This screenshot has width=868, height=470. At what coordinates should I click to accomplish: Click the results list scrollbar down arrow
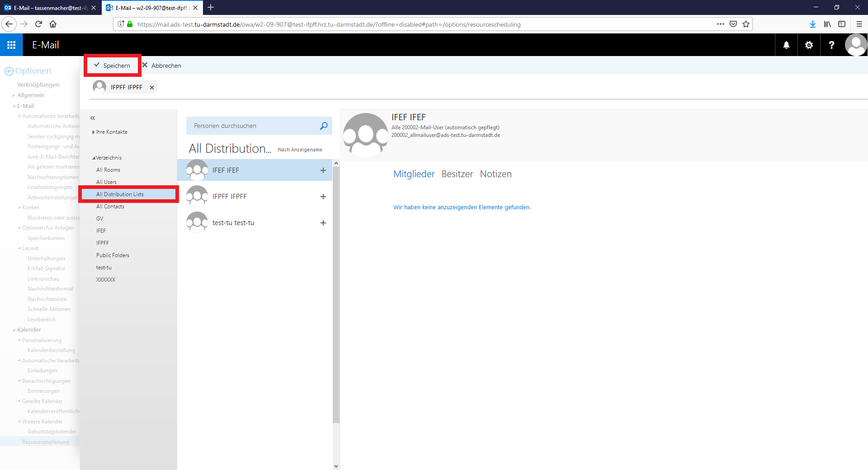click(336, 466)
